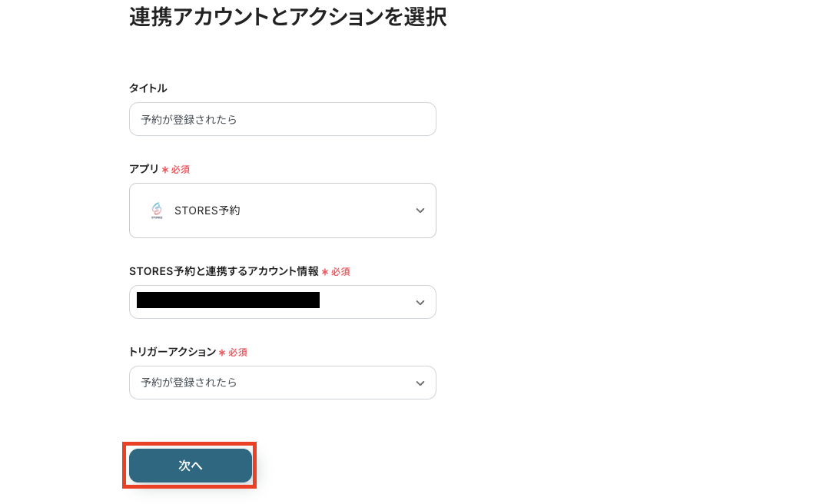The width and height of the screenshot is (813, 504).
Task: Click the ＊必須 marker beside トリガーアクション
Action: pos(235,353)
